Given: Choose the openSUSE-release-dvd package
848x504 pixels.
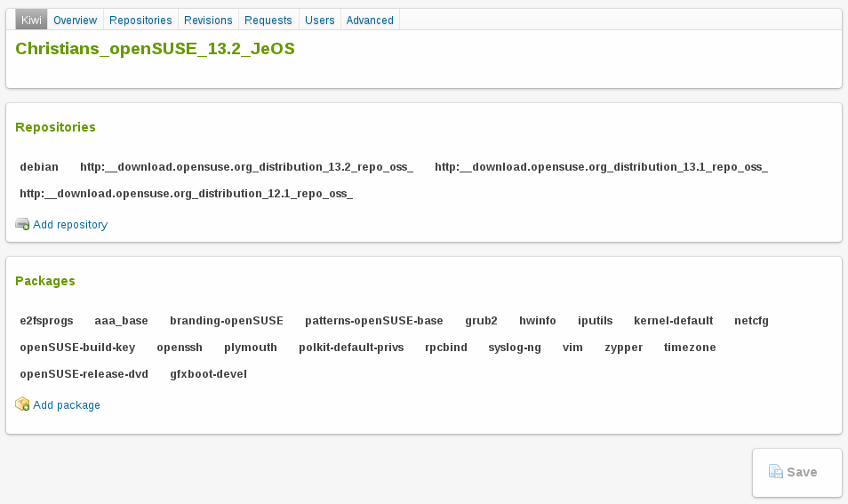Looking at the screenshot, I should coord(84,374).
